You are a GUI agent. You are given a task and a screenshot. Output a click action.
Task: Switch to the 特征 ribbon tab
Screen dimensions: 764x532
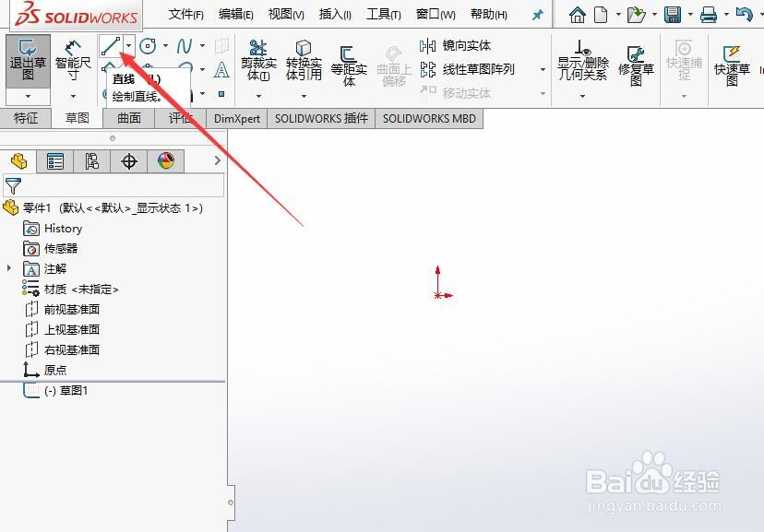tap(26, 118)
